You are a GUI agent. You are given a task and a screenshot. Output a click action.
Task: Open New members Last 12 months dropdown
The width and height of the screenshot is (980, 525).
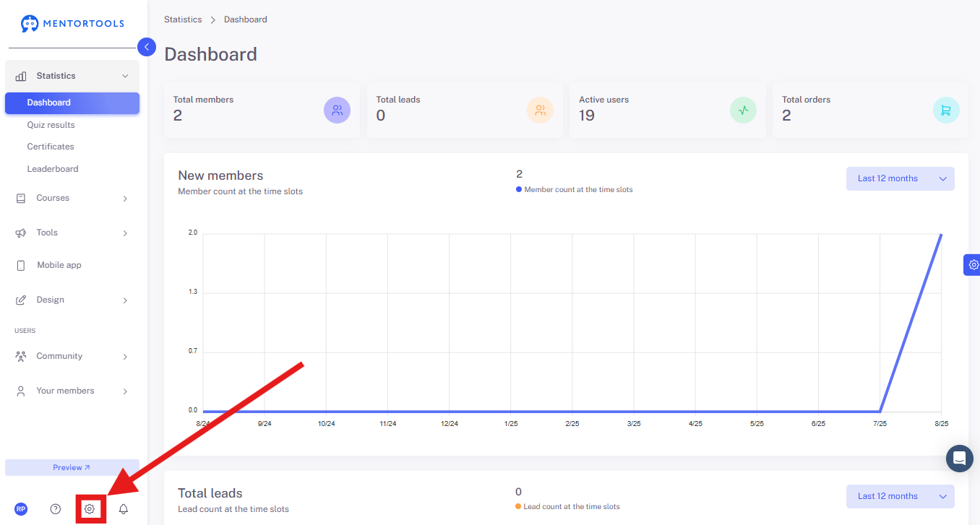[x=901, y=178]
